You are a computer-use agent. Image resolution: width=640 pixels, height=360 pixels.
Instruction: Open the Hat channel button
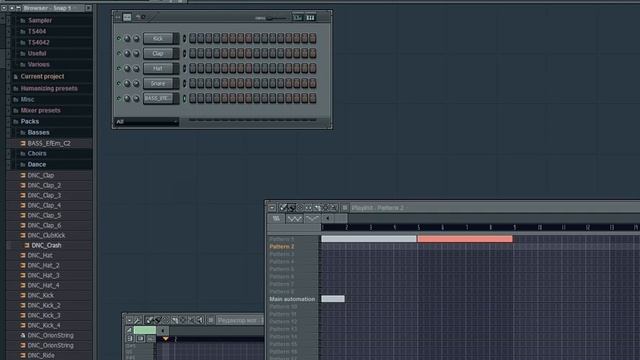click(x=158, y=68)
